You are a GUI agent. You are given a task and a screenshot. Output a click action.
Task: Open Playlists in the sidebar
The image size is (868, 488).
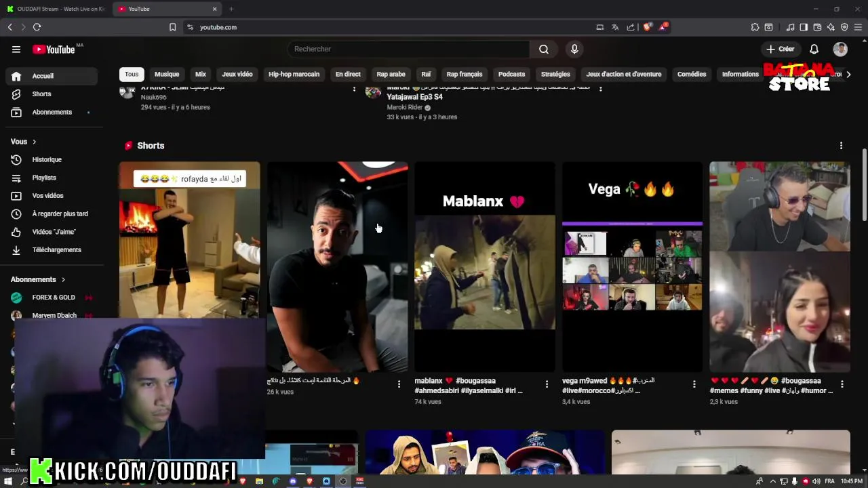tap(52, 178)
